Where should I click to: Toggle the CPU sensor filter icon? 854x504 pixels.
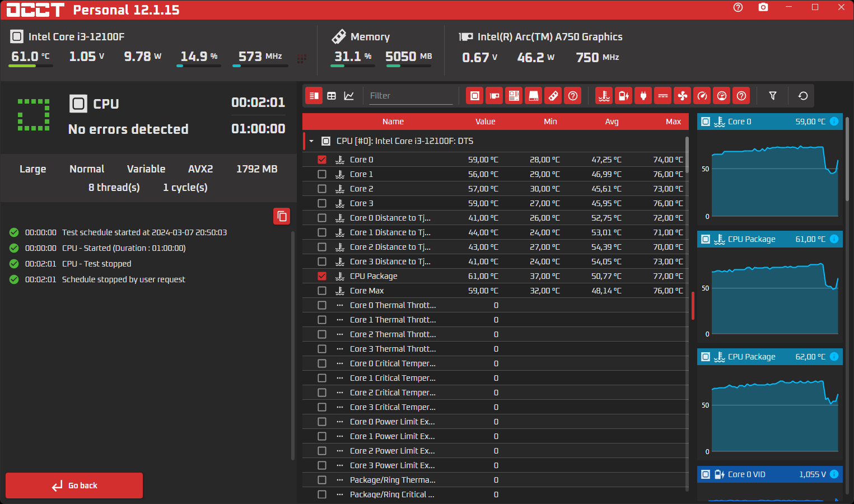point(475,96)
